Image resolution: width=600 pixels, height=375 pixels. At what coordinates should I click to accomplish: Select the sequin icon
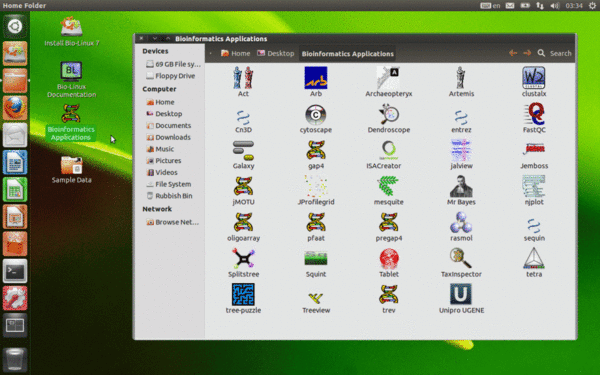(x=534, y=225)
